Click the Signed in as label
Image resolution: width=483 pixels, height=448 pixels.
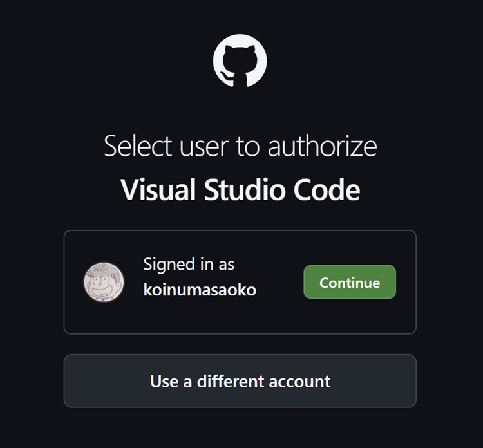(x=189, y=264)
